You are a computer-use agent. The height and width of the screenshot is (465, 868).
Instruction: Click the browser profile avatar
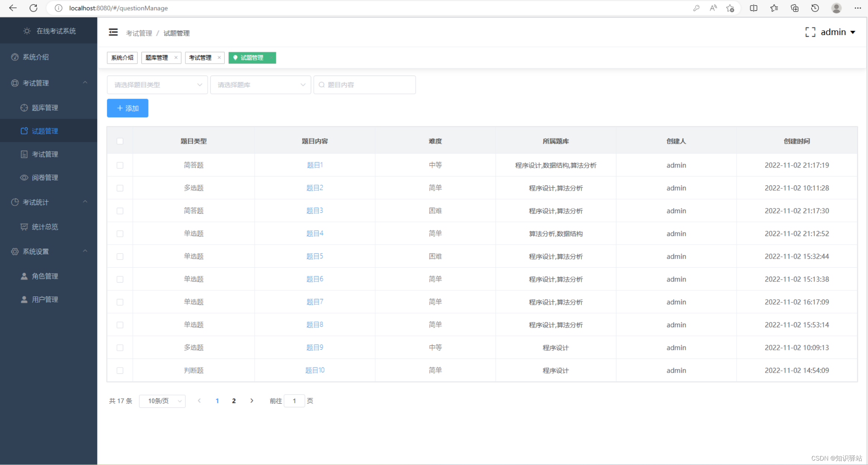[x=836, y=8]
